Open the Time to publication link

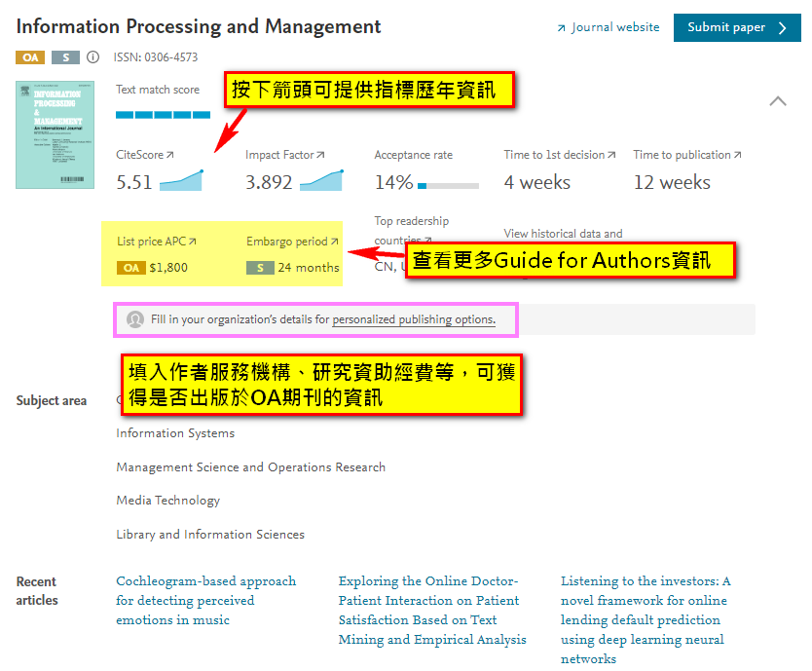(687, 155)
